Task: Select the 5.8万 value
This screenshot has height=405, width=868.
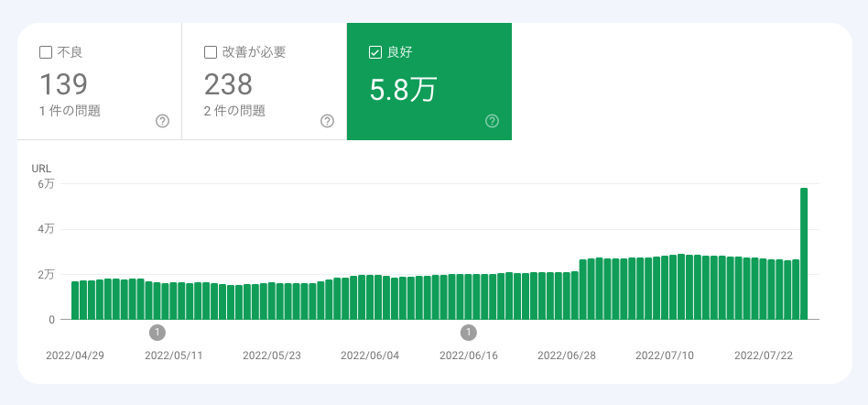Action: (x=404, y=90)
